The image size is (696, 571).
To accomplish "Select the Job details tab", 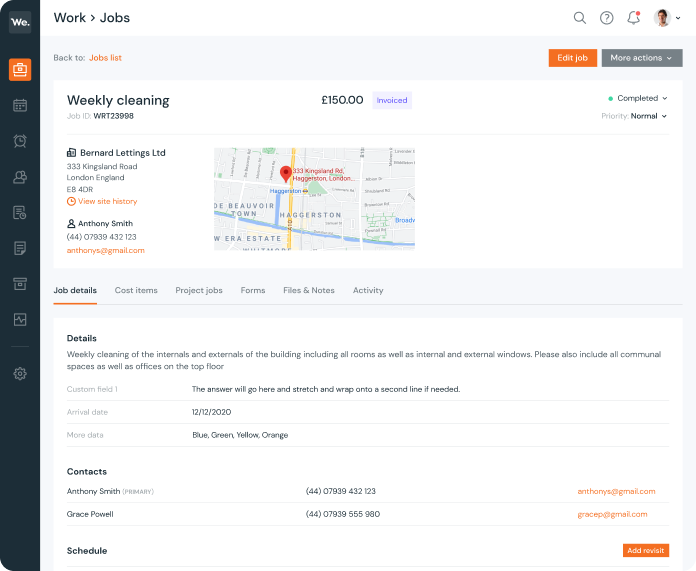I will click(75, 290).
